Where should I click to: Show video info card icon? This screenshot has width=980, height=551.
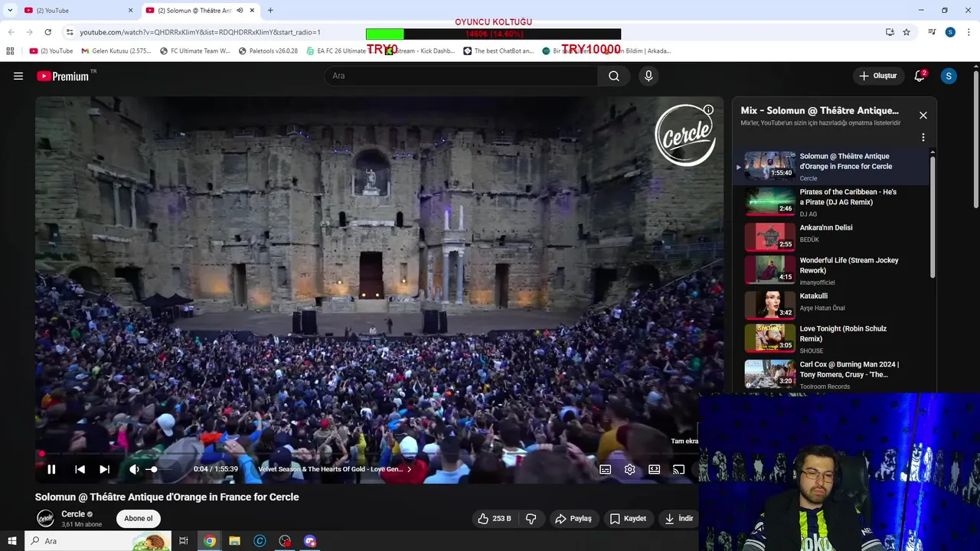pyautogui.click(x=708, y=109)
